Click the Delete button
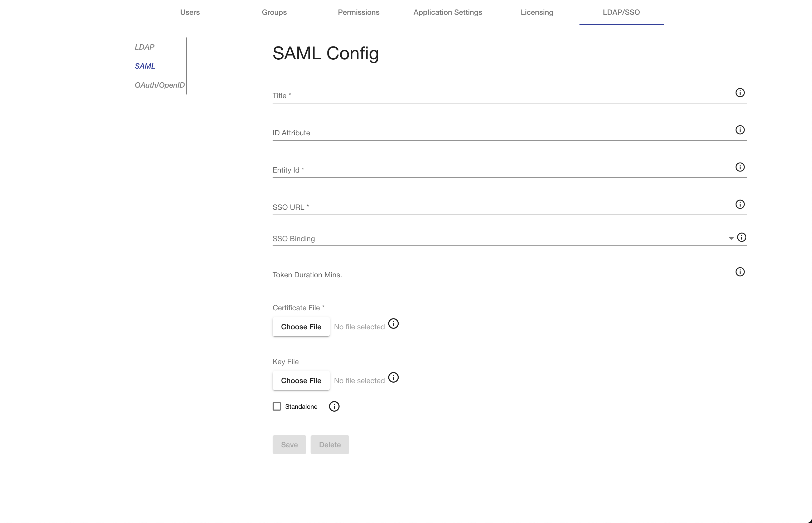The image size is (812, 523). coord(330,445)
